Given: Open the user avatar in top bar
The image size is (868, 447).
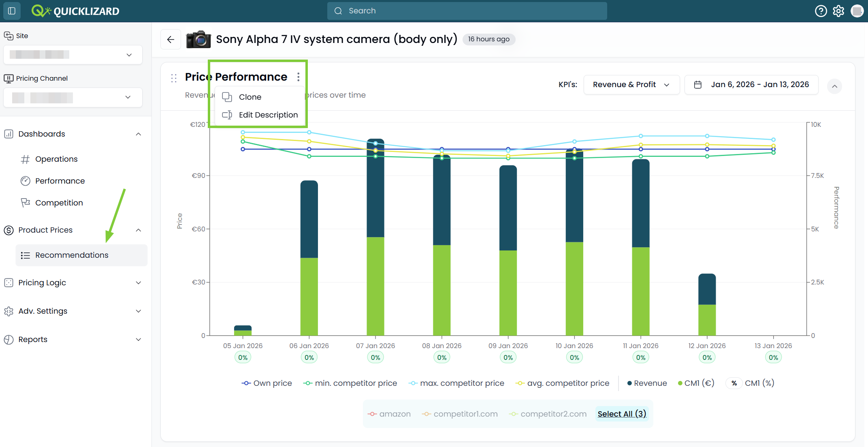Looking at the screenshot, I should (x=857, y=11).
